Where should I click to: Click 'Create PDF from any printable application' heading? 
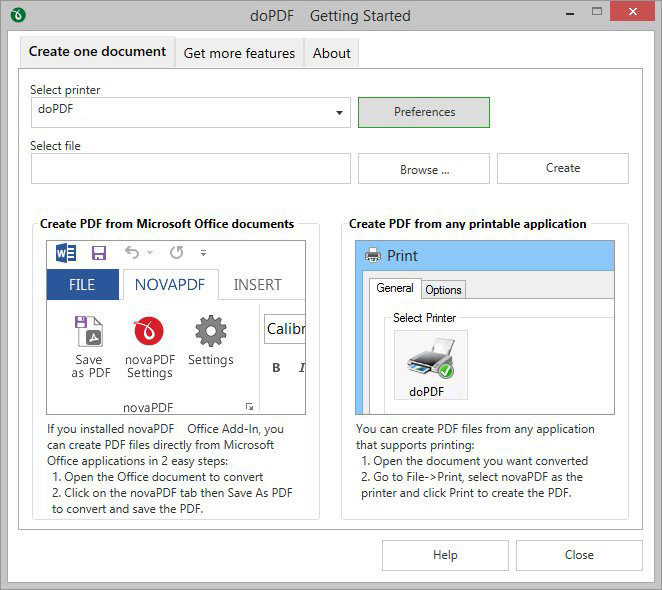point(467,223)
